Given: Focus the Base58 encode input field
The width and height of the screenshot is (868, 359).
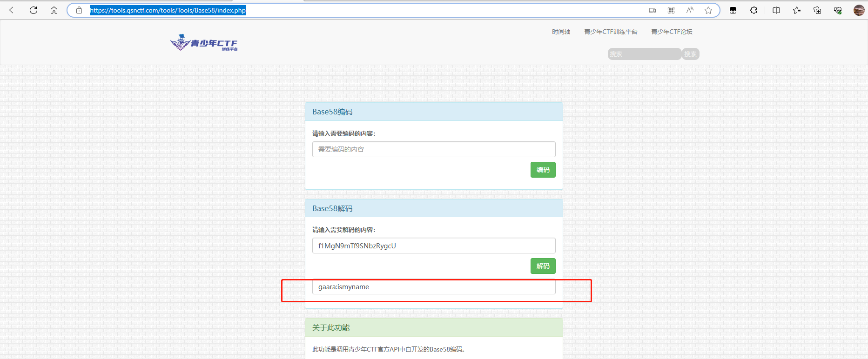Looking at the screenshot, I should coord(434,149).
